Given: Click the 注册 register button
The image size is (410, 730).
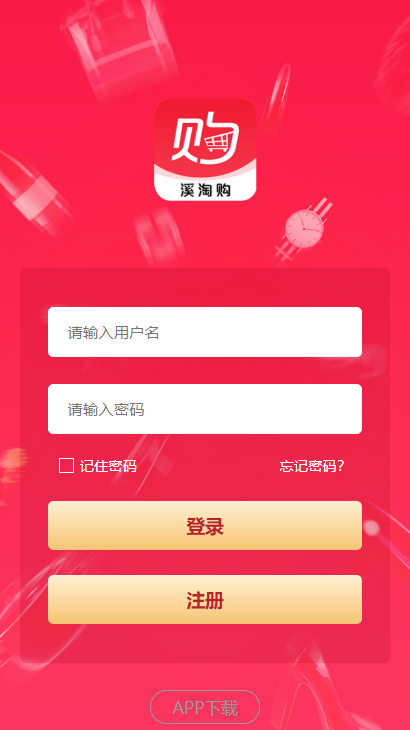Looking at the screenshot, I should click(205, 600).
